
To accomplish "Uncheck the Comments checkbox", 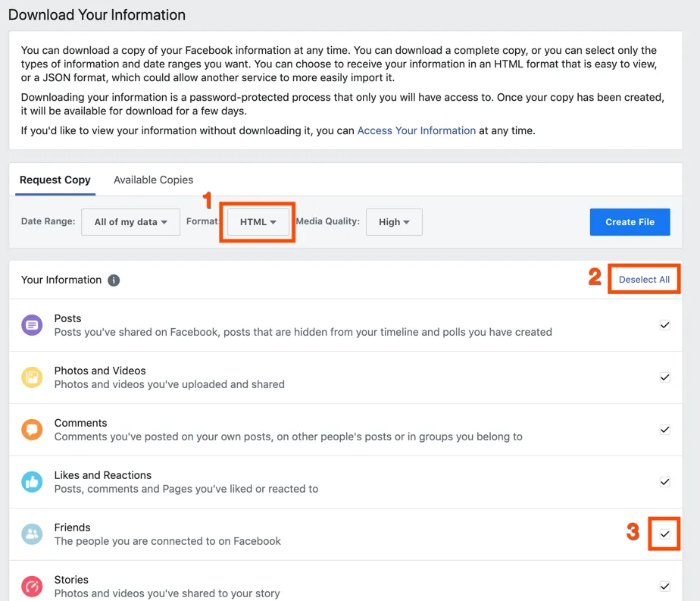I will (664, 430).
